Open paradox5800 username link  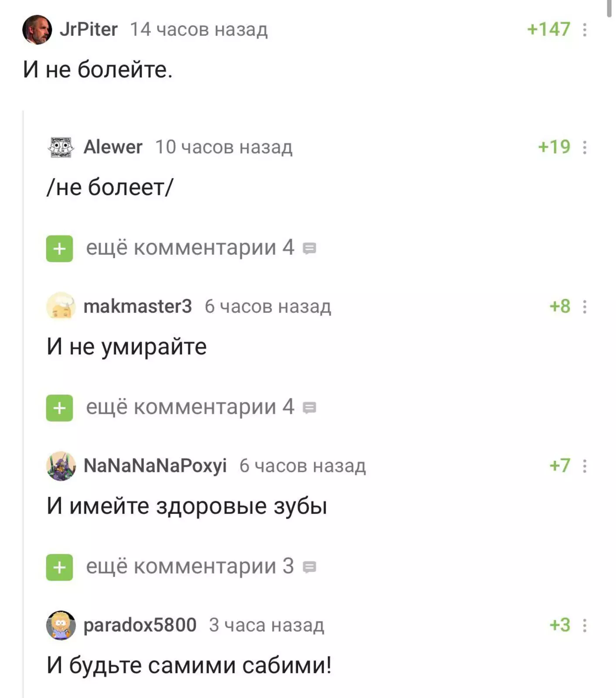click(x=140, y=625)
